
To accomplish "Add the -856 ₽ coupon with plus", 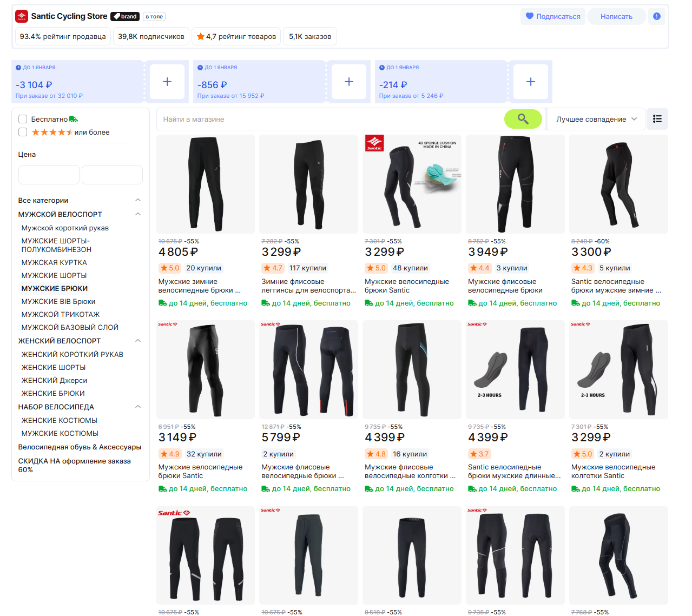I will 349,82.
